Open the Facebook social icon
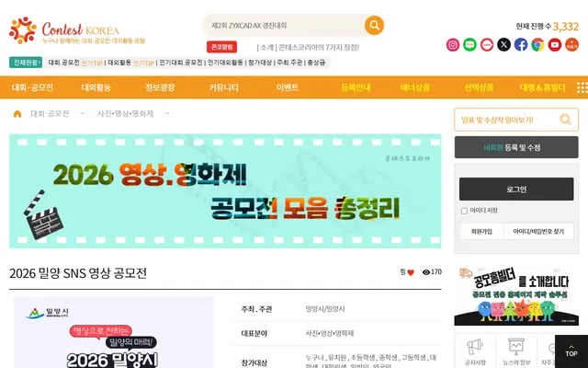 (x=521, y=45)
